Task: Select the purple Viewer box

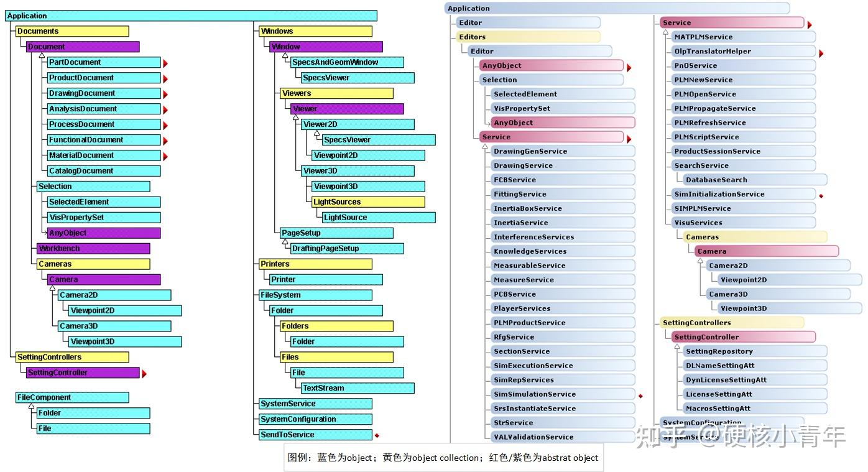Action: coord(347,109)
